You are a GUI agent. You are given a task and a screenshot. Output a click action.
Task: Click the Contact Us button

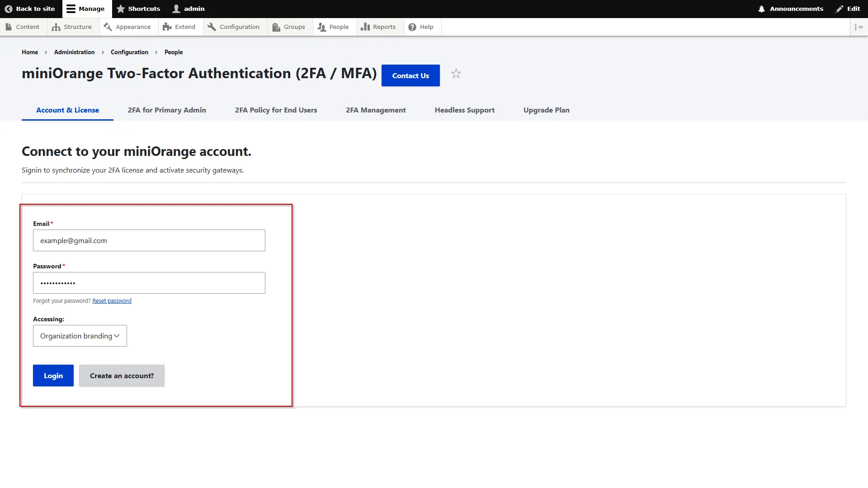coord(410,75)
